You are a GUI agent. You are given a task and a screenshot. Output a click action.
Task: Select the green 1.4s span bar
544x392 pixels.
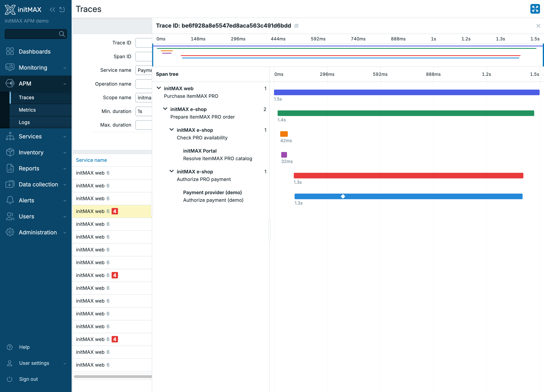tap(406, 113)
